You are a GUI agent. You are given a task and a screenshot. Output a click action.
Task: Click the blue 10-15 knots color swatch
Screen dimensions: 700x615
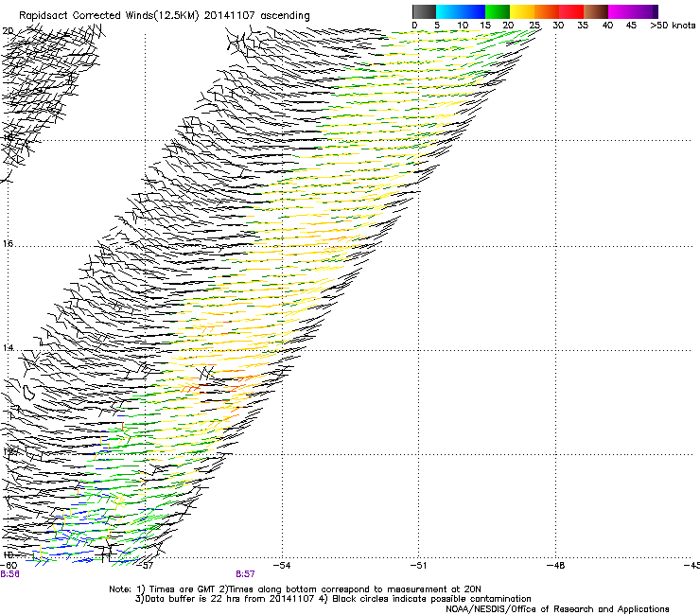coord(473,11)
